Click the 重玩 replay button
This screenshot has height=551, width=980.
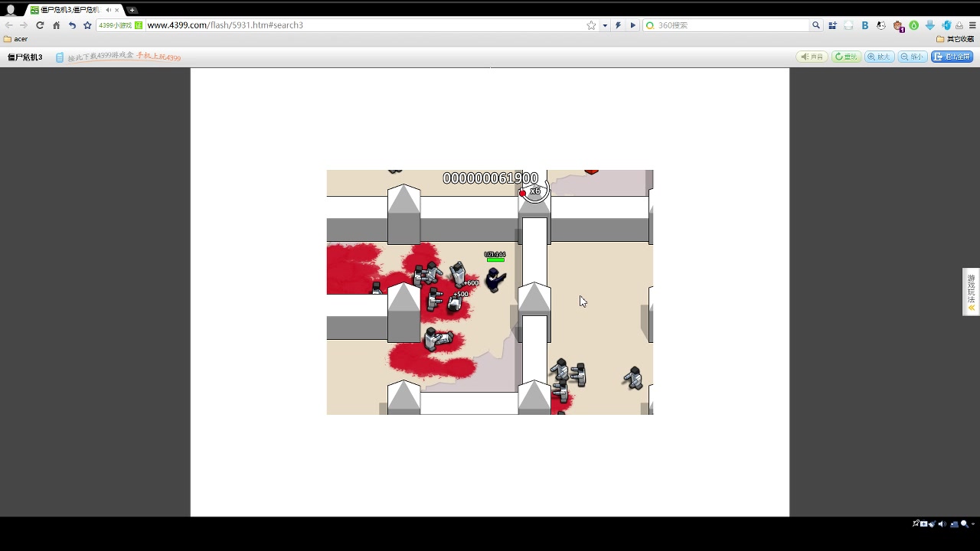846,57
